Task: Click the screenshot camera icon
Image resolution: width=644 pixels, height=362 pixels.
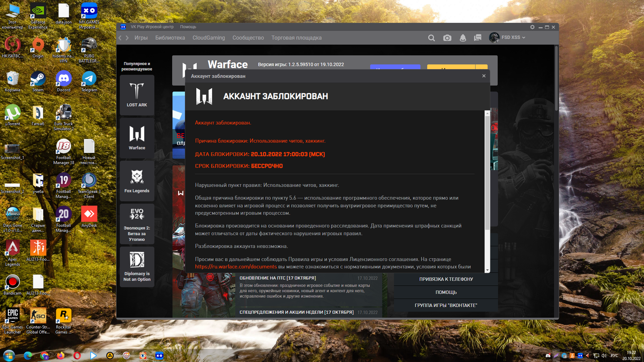Action: pos(447,38)
